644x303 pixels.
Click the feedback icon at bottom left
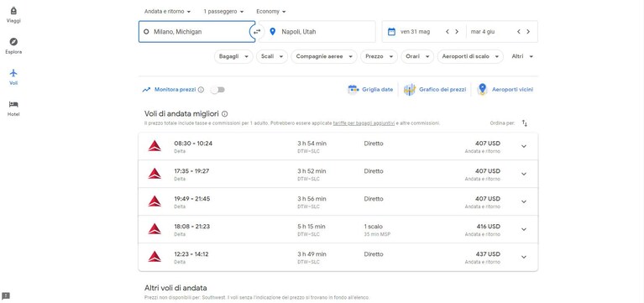tap(6, 295)
